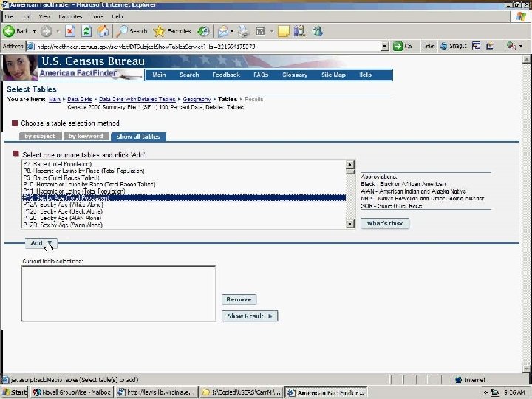The height and width of the screenshot is (399, 532).
Task: Click the Add button
Action: [41, 243]
